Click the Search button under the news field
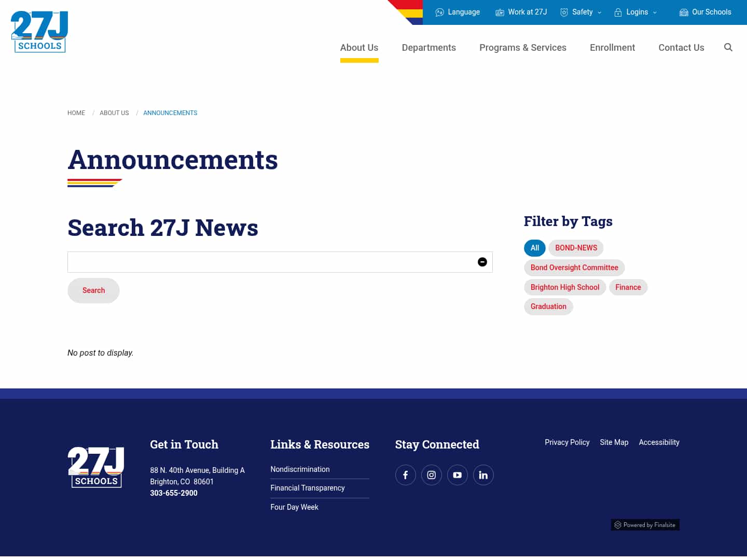 (93, 290)
